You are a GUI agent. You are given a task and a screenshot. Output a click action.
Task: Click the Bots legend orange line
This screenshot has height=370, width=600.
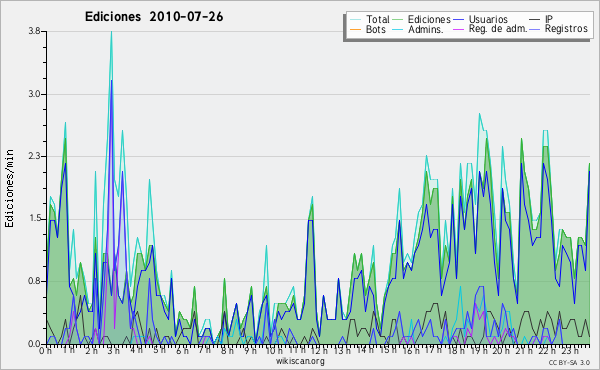coord(355,29)
